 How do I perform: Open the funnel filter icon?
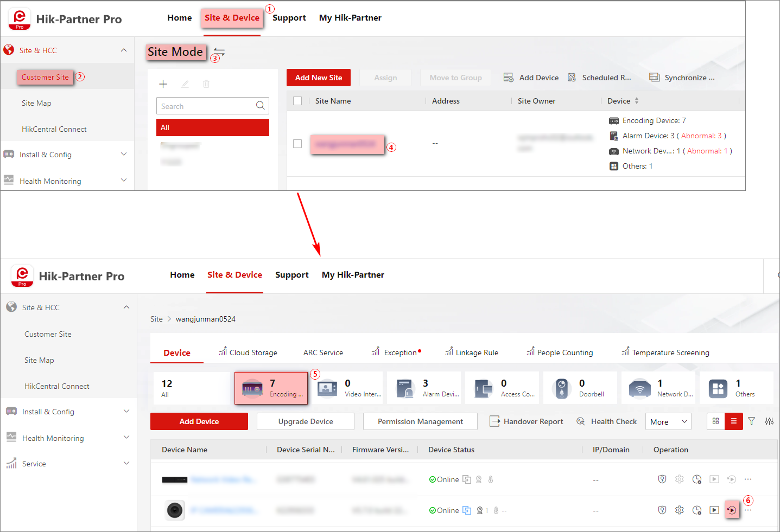(x=752, y=421)
